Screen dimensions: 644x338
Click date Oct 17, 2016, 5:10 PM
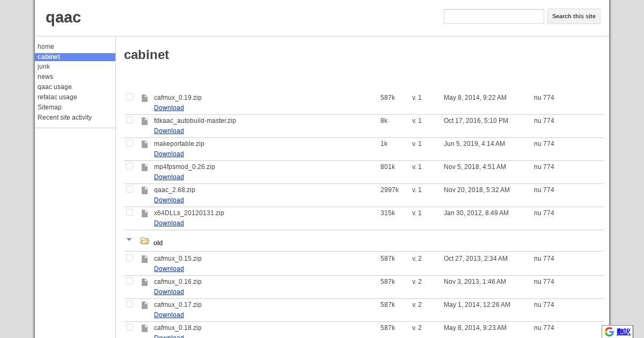476,121
